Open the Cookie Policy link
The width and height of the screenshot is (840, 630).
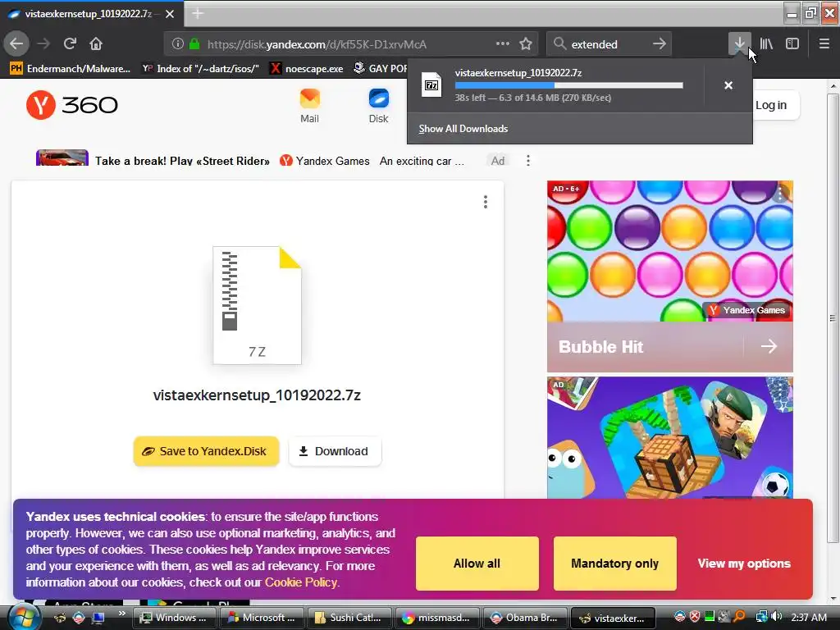(x=301, y=582)
